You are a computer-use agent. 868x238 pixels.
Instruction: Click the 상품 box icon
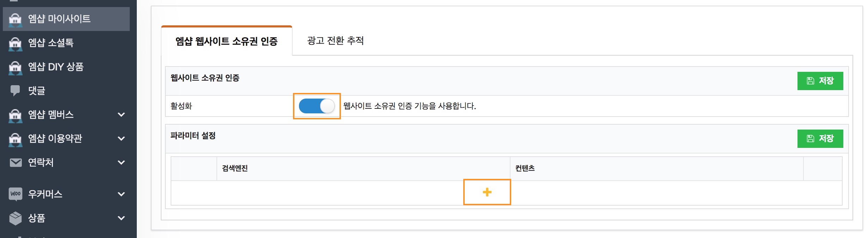coord(15,218)
